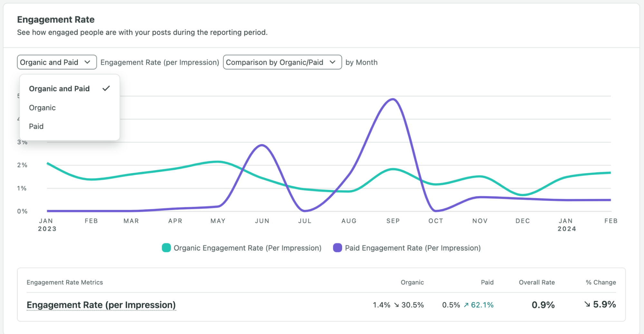Image resolution: width=644 pixels, height=334 pixels.
Task: Open the Organic and Paid dropdown
Action: click(57, 62)
